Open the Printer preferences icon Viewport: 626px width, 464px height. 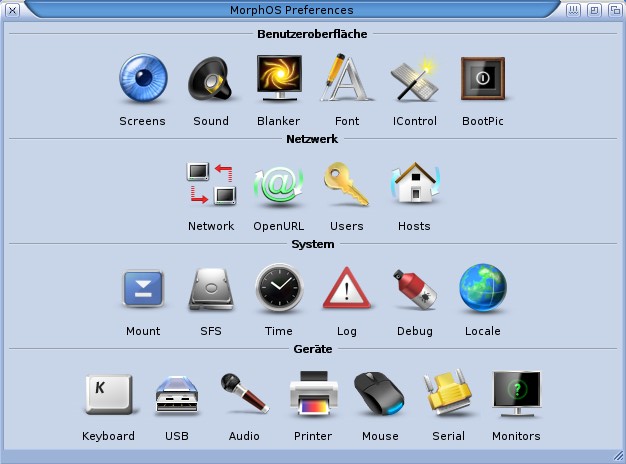(313, 393)
